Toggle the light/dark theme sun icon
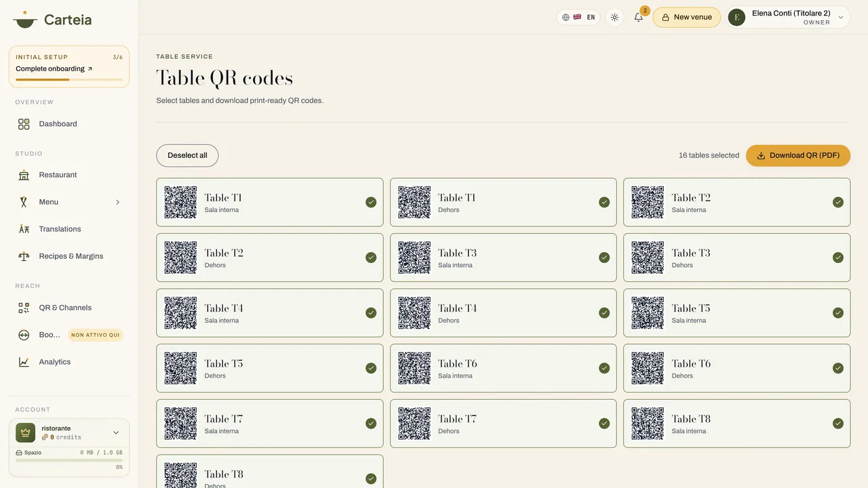This screenshot has height=488, width=868. [614, 18]
